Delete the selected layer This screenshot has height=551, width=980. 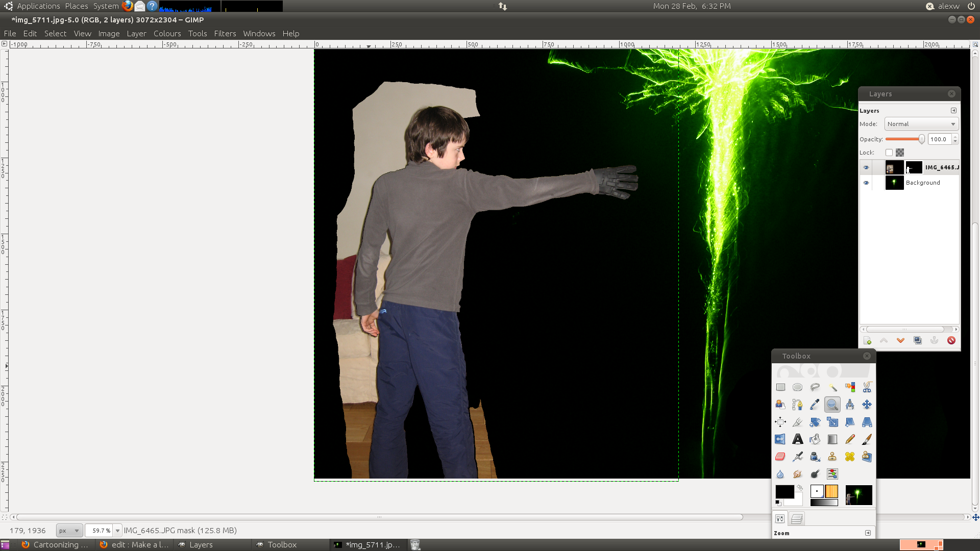[951, 341]
